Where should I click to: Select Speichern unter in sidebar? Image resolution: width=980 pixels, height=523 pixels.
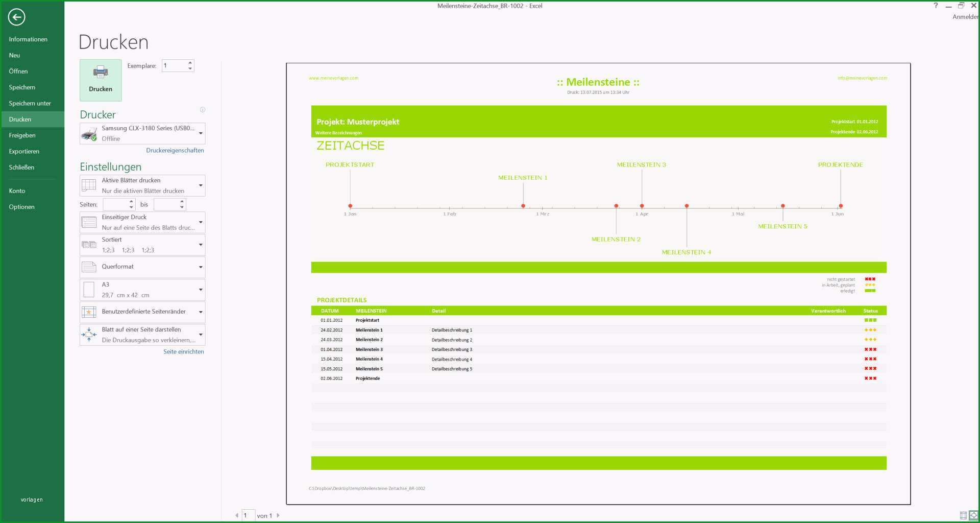coord(30,103)
